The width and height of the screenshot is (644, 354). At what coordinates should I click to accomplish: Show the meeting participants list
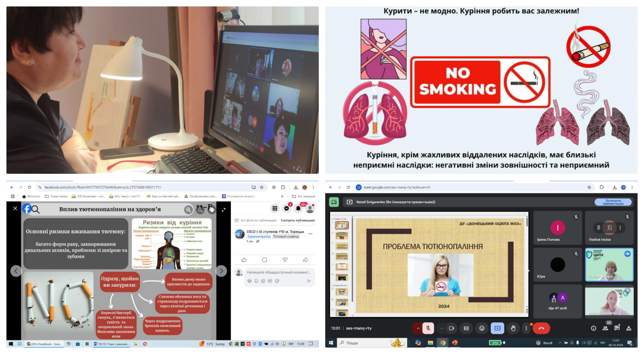click(x=605, y=328)
